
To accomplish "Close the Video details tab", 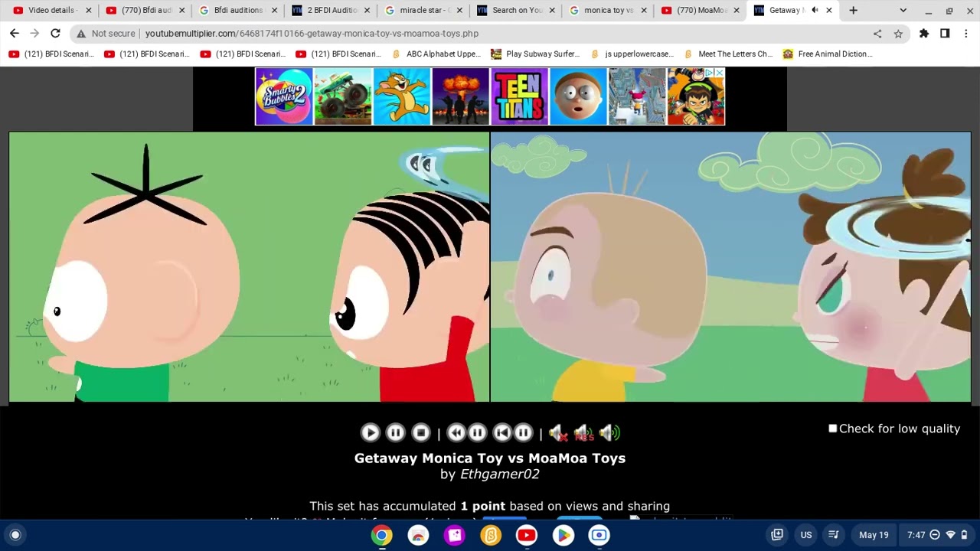I will [88, 11].
